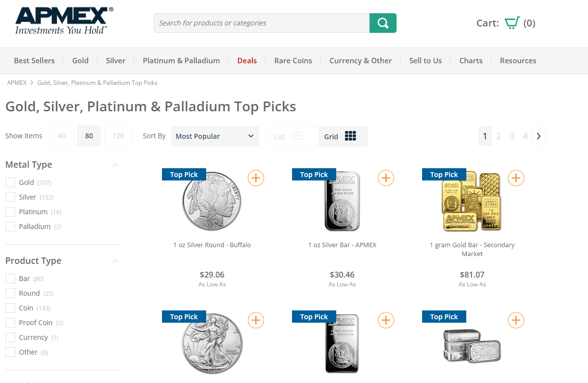Open the Most Popular sort dropdown
This screenshot has height=383, width=588.
click(215, 136)
